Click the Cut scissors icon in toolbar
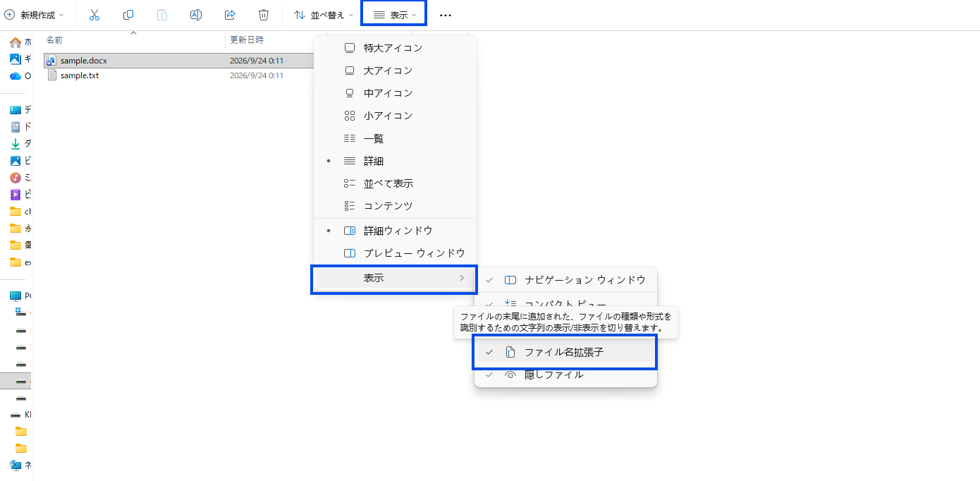980x481 pixels. pos(94,15)
